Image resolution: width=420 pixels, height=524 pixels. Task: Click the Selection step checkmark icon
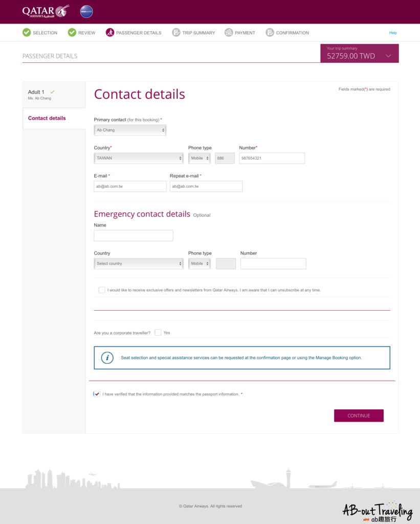click(27, 33)
